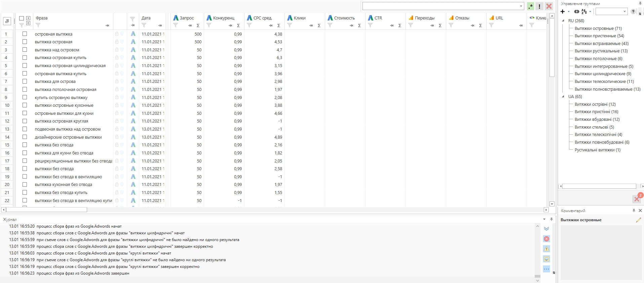Image resolution: width=644 pixels, height=283 pixels.
Task: Check the row вытяжка для острова
Action: (25, 81)
